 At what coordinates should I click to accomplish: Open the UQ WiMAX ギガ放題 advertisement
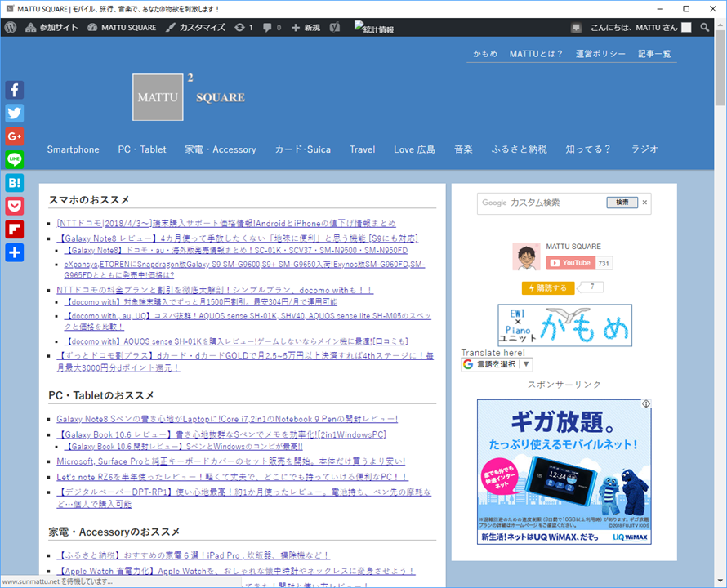click(564, 471)
